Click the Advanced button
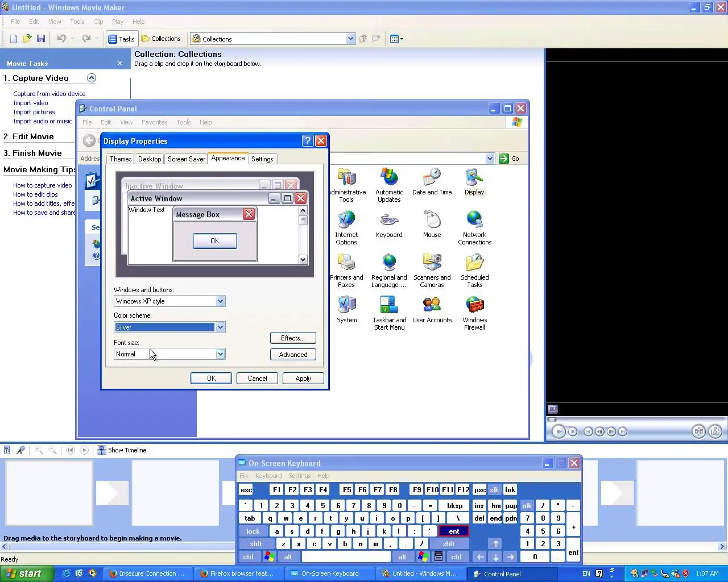Image resolution: width=728 pixels, height=582 pixels. pyautogui.click(x=293, y=355)
